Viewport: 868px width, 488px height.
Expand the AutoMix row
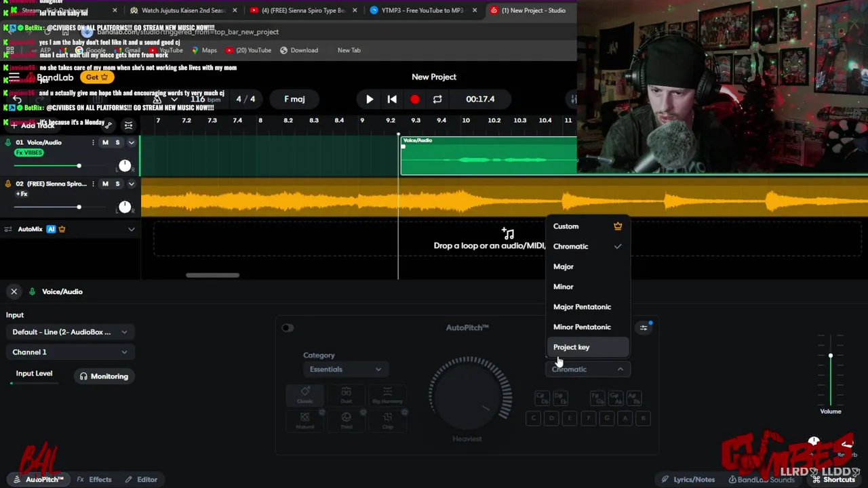point(132,229)
